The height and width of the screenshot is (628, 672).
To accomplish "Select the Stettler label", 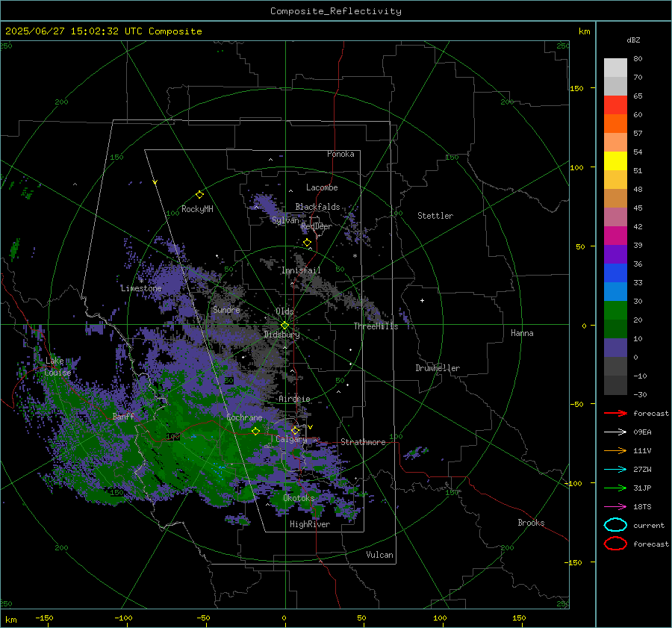I will [x=435, y=216].
